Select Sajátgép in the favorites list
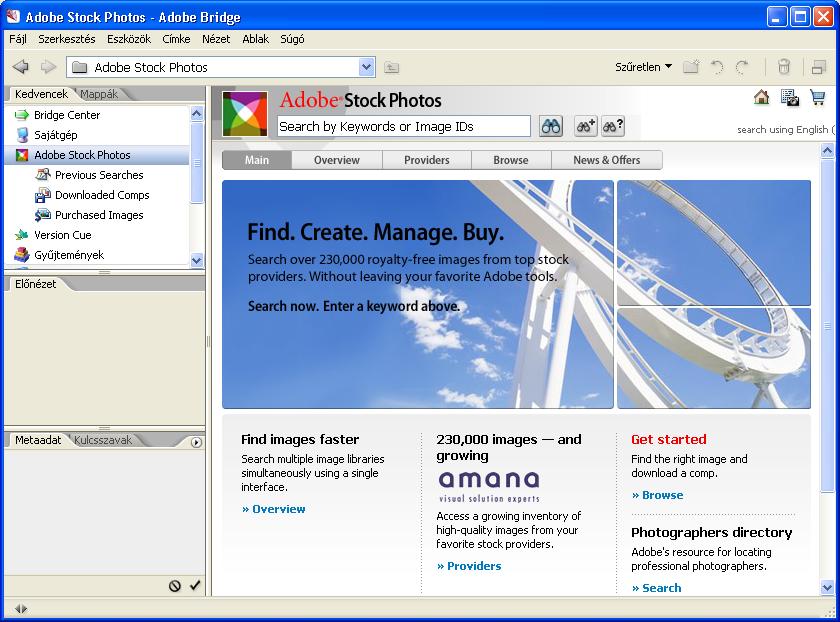 (96, 135)
